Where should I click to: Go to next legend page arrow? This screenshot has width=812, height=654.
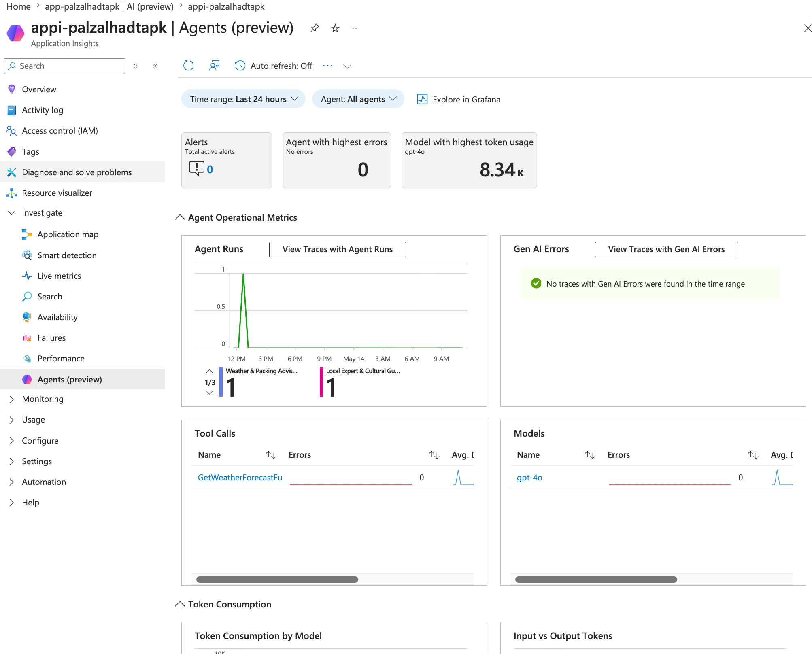pyautogui.click(x=209, y=393)
